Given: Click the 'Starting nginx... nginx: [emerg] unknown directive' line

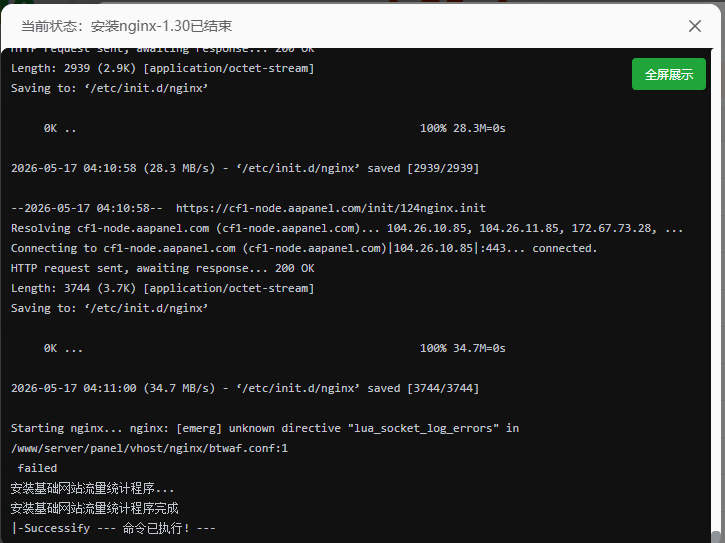Looking at the screenshot, I should tap(264, 428).
